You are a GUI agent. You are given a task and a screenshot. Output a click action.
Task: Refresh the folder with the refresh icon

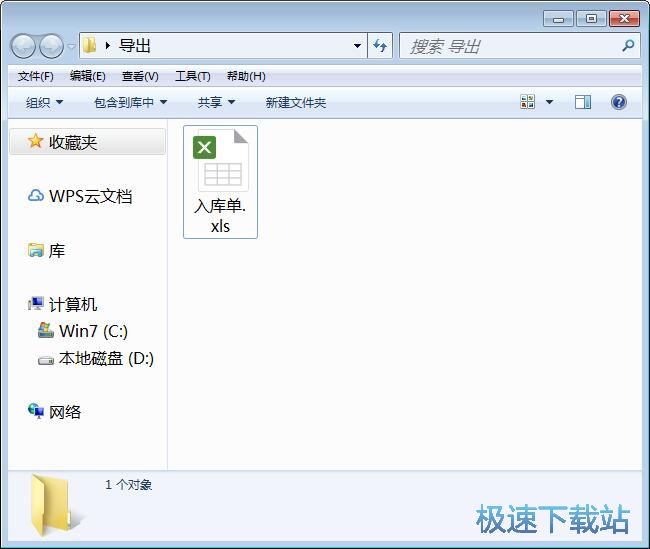coord(380,46)
